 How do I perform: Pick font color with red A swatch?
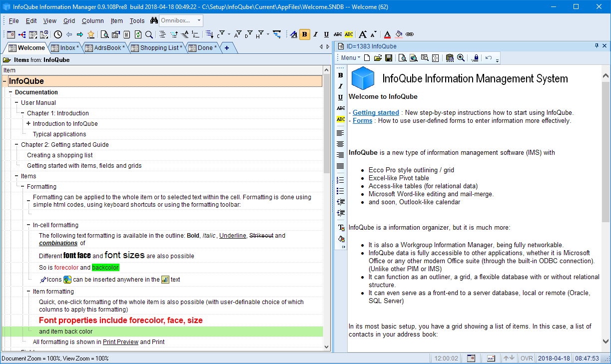[x=388, y=34]
